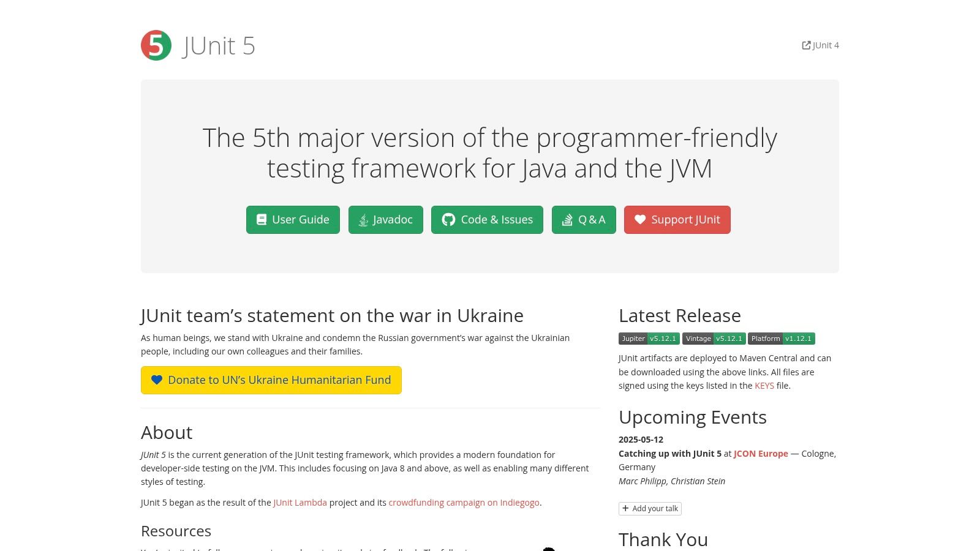Click the 'Catching up with JUnit 5' title
The height and width of the screenshot is (551, 980).
pos(670,454)
